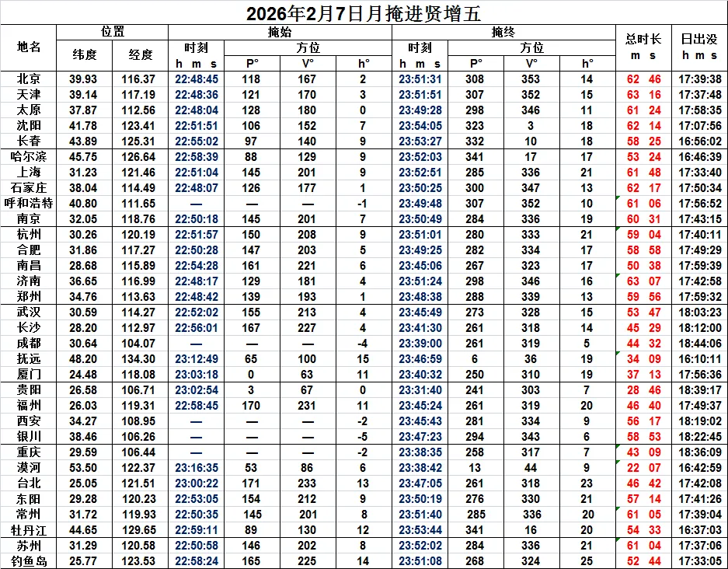Click 牡丹江 sunset time 16:37:03
Viewport: 728px width, 569px height.
[x=700, y=530]
